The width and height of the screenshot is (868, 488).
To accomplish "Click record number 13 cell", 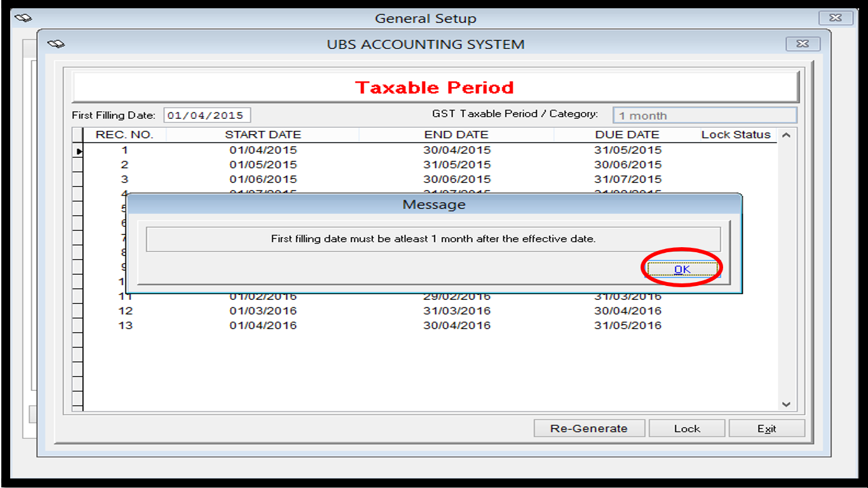I will tap(125, 326).
